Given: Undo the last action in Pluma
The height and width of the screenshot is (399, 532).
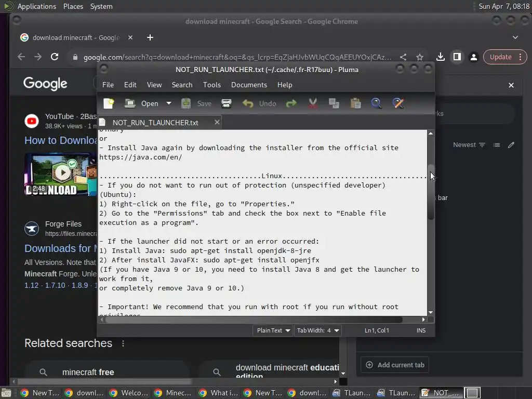Looking at the screenshot, I should point(260,103).
